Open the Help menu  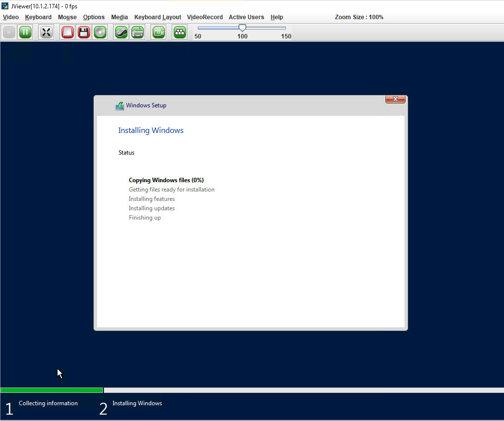click(277, 17)
